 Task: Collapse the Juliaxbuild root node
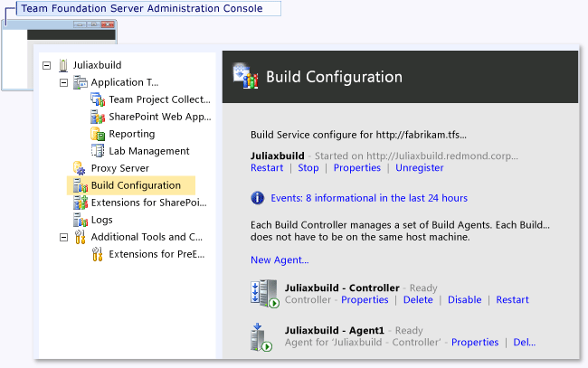pyautogui.click(x=46, y=66)
